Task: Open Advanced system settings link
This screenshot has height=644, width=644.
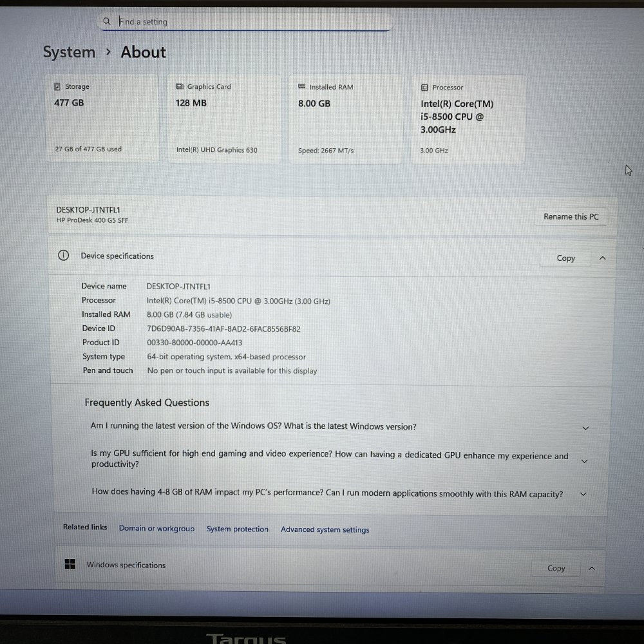Action: [x=325, y=530]
